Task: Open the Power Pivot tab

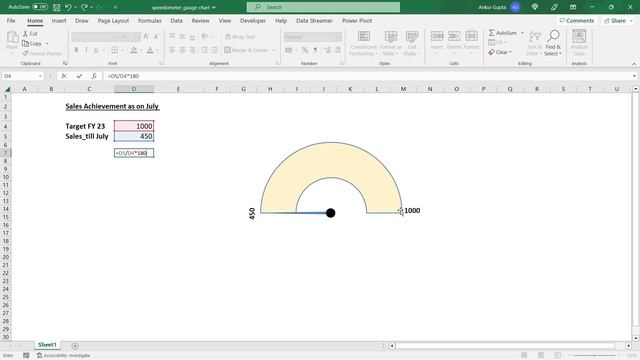Action: [357, 20]
